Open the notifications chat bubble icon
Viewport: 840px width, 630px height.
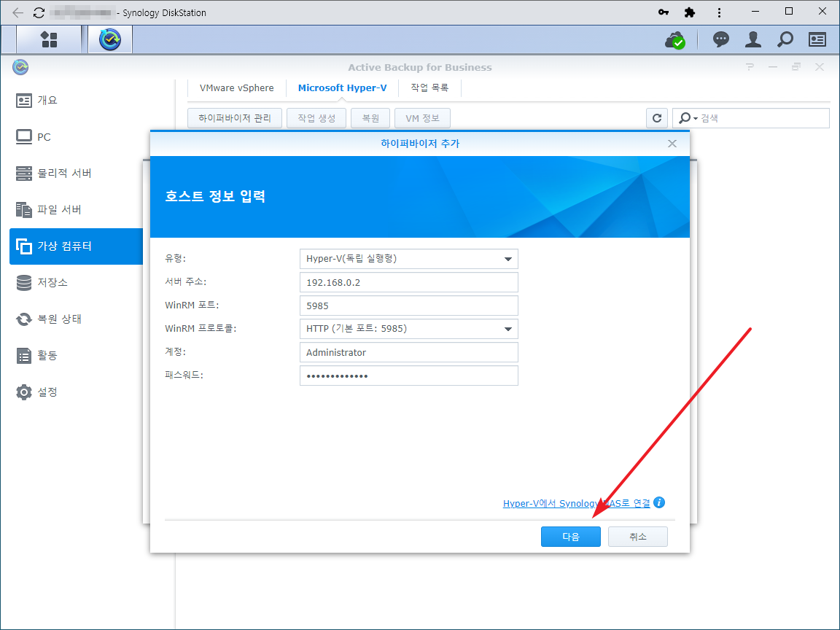[x=720, y=39]
